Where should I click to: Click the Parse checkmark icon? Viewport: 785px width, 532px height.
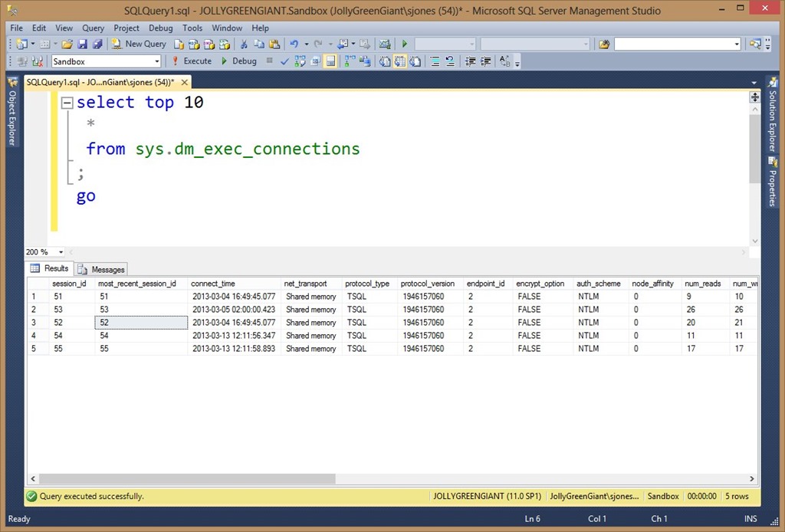click(285, 61)
